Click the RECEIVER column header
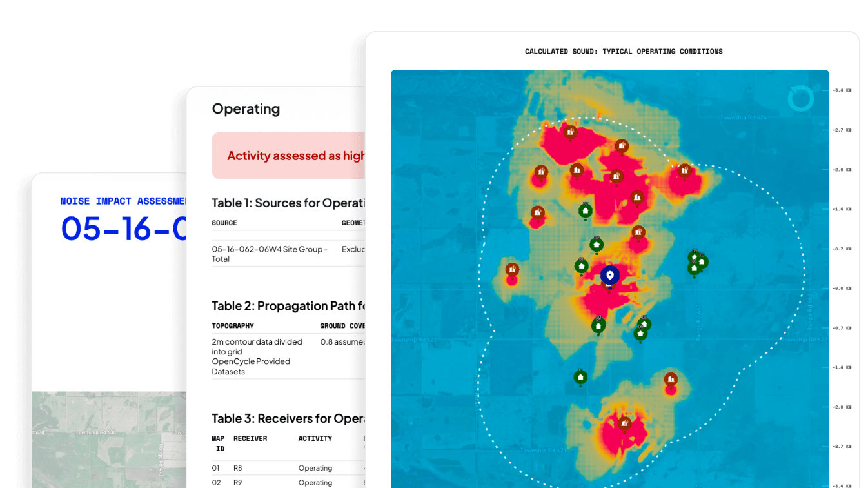 click(250, 438)
